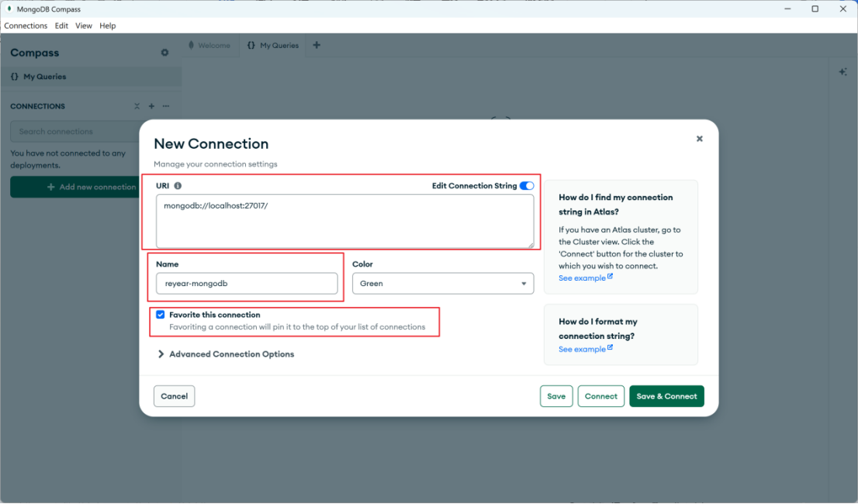Toggle Edit Connection String switch
This screenshot has width=858, height=504.
(527, 186)
